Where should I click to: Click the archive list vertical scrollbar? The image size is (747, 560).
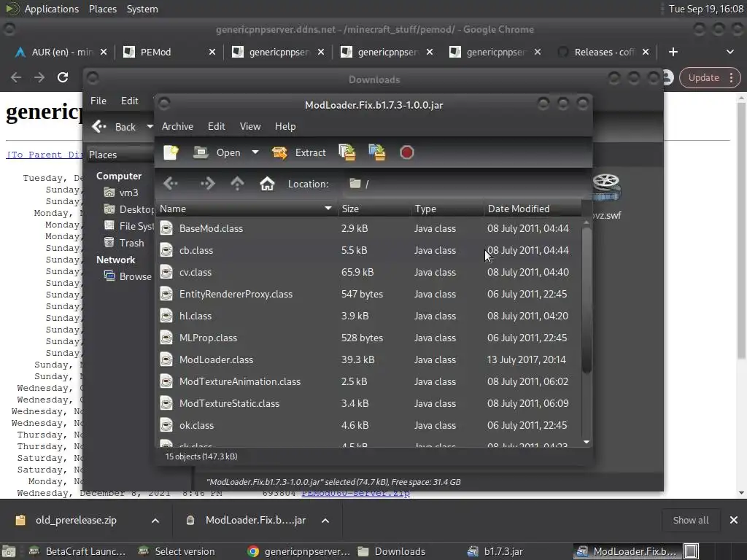pos(587,300)
